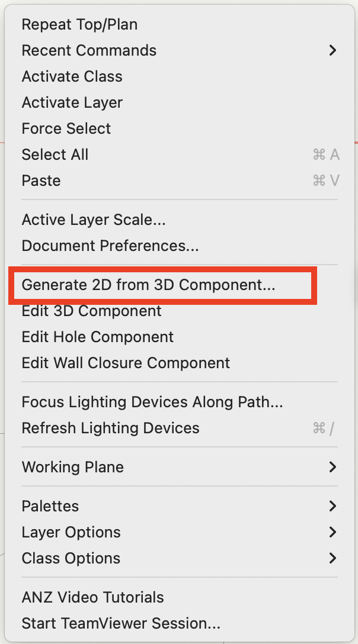Expand Layer Options submenu
The width and height of the screenshot is (358, 644).
tap(71, 532)
